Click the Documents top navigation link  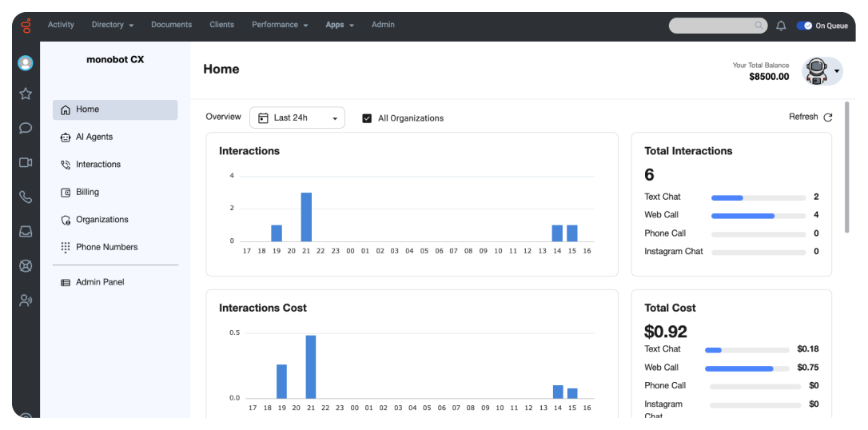172,25
